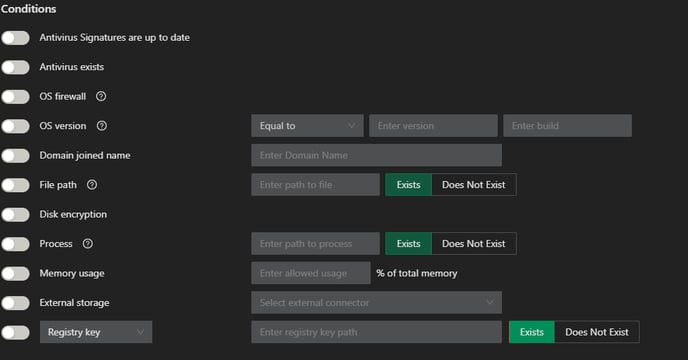Click the Enter version input field
The height and width of the screenshot is (360, 688).
pyautogui.click(x=434, y=126)
